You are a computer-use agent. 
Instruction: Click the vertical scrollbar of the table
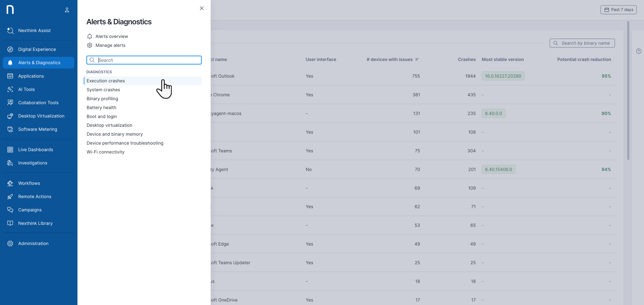[628, 91]
